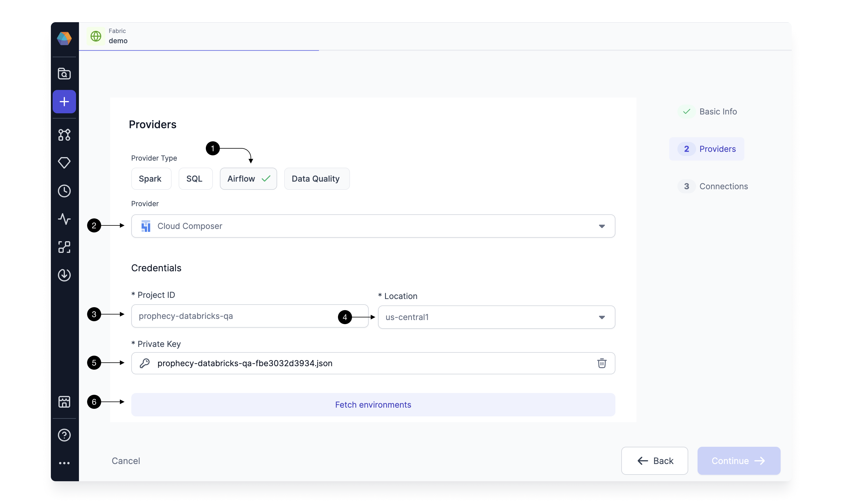
Task: Select the Airflow provider type
Action: (248, 179)
